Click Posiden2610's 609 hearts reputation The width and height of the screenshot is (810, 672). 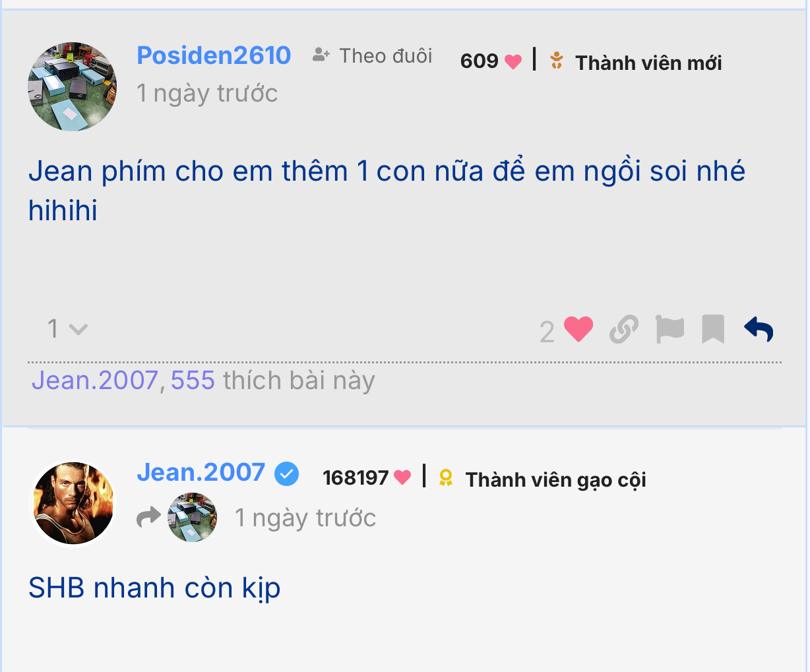[491, 61]
